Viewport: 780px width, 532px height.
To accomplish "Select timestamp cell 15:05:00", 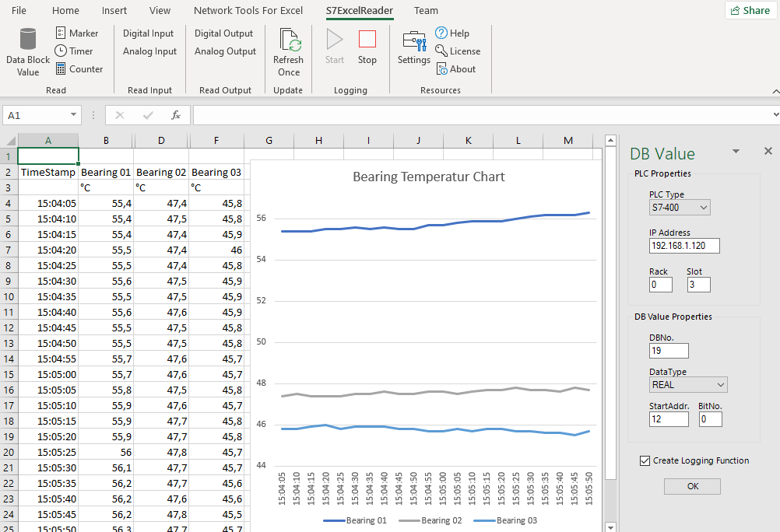I will click(47, 374).
